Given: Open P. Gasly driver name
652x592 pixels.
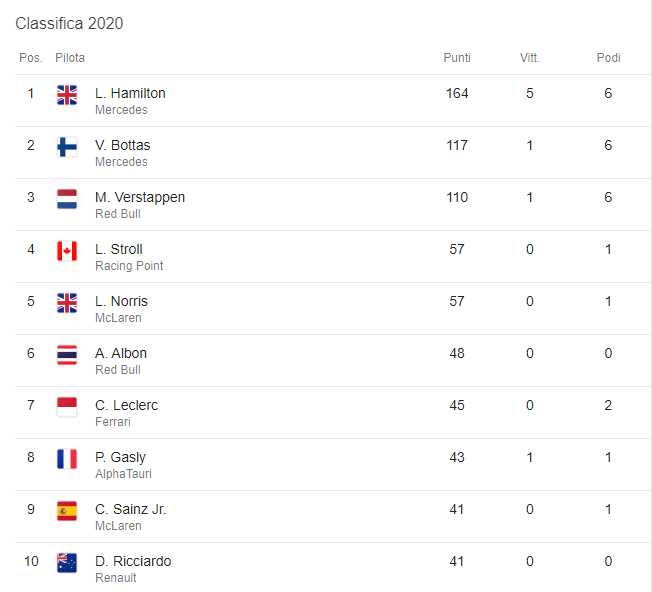Looking at the screenshot, I should (x=120, y=457).
